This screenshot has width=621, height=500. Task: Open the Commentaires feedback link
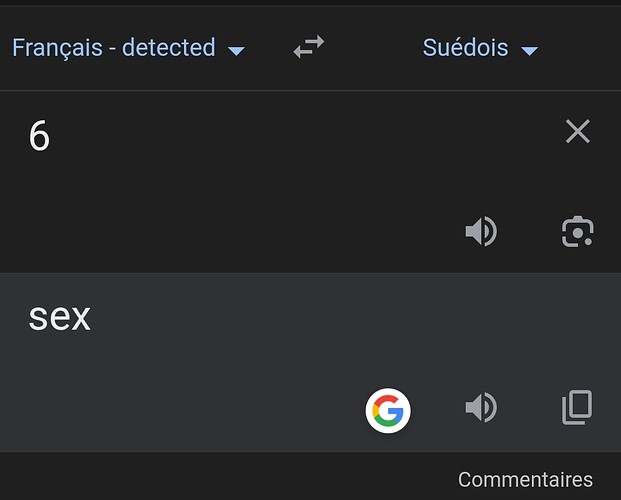click(525, 479)
